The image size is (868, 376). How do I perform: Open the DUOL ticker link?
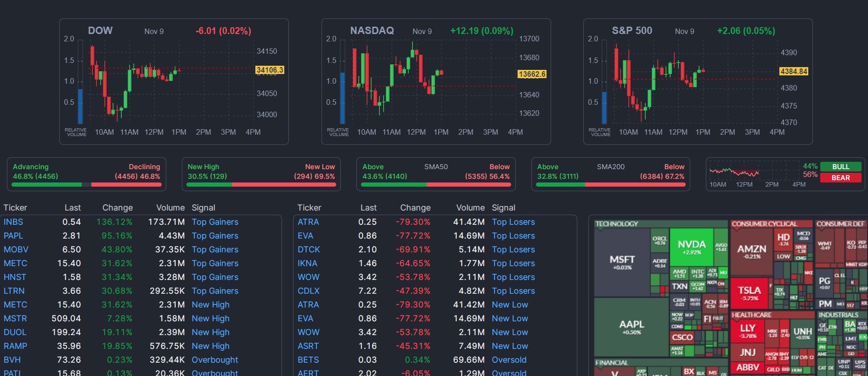click(x=15, y=332)
